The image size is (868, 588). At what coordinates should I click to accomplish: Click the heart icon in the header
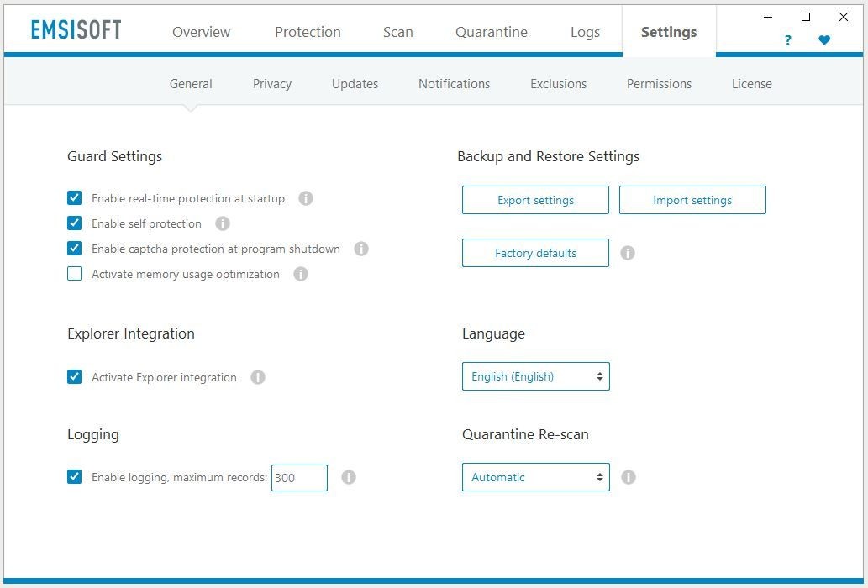(824, 40)
